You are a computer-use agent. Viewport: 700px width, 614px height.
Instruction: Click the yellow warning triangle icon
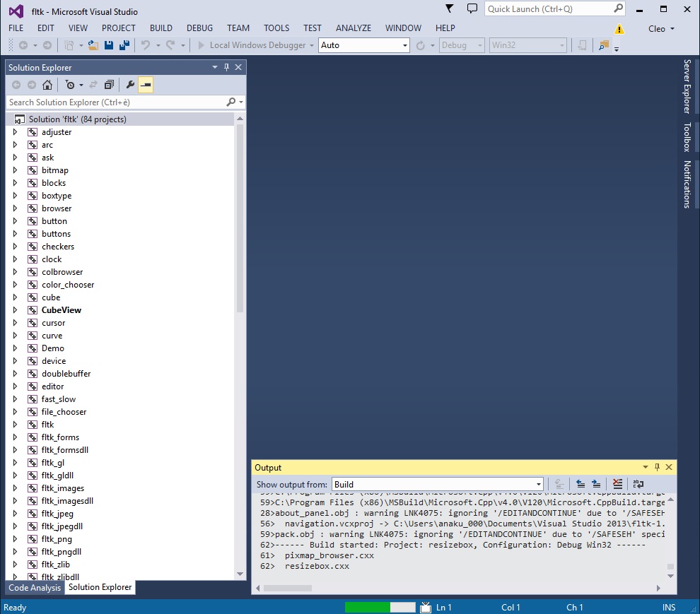click(x=619, y=29)
